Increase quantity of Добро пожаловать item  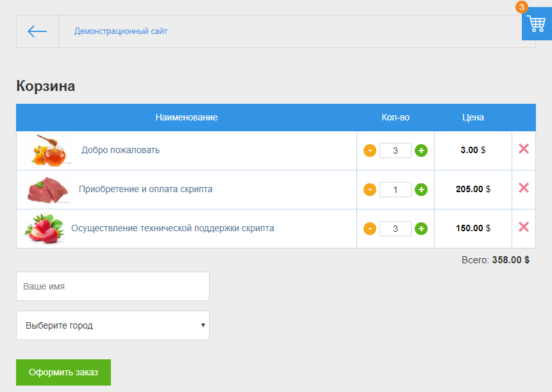[421, 151]
